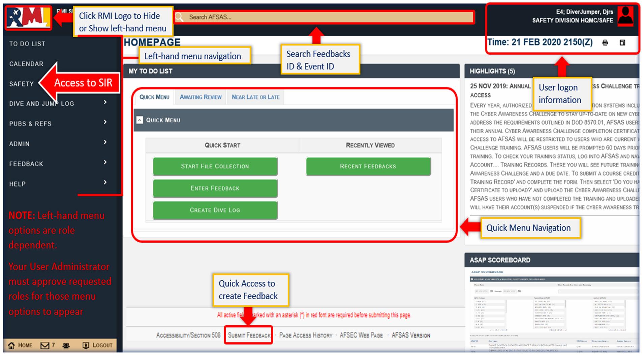Click the Time 21 FEB 2020 2150(Z) text
644x358 pixels.
[x=540, y=43]
